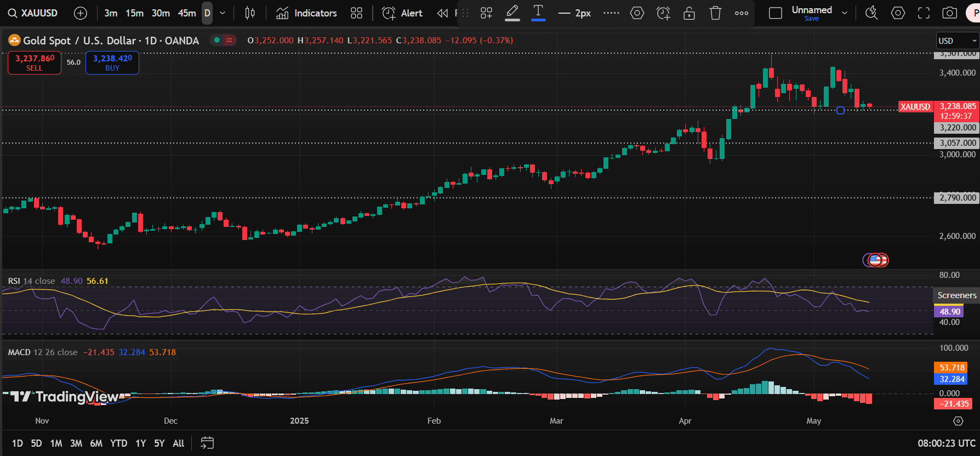Open the go-to-date calendar icon
The height and width of the screenshot is (456, 980).
pyautogui.click(x=207, y=443)
